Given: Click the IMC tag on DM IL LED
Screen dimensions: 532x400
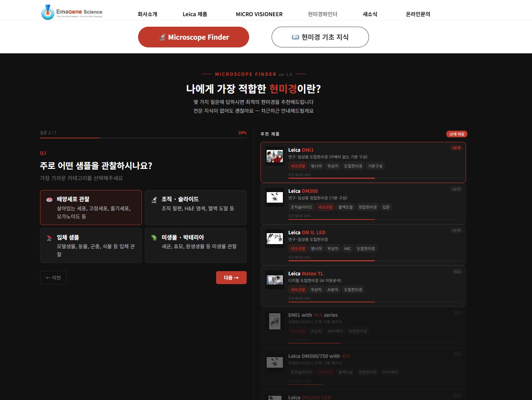Looking at the screenshot, I should tap(348, 249).
